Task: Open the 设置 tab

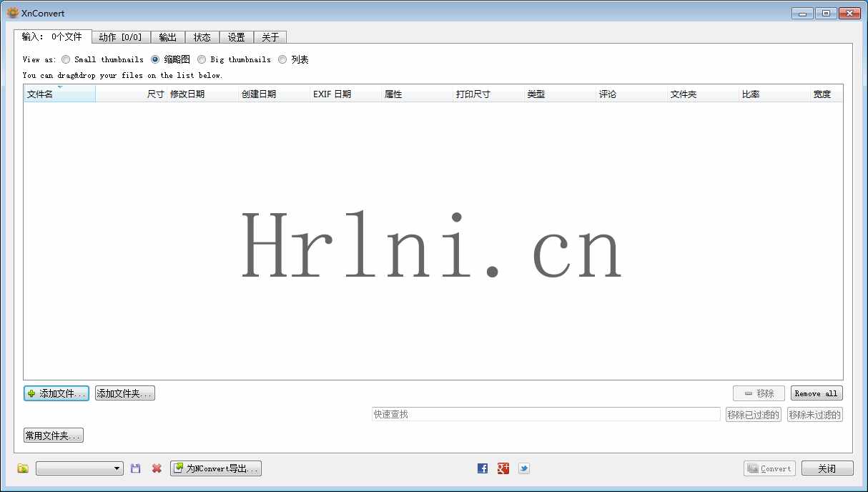Action: 237,37
